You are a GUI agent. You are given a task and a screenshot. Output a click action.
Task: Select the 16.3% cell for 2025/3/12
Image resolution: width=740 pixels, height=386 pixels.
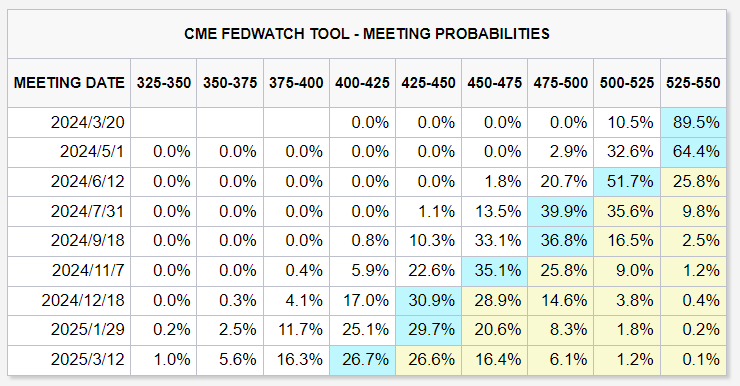pyautogui.click(x=296, y=360)
